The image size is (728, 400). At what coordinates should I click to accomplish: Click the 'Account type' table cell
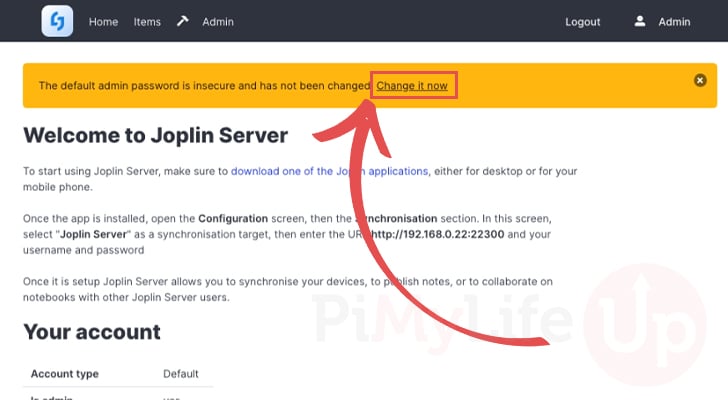65,374
